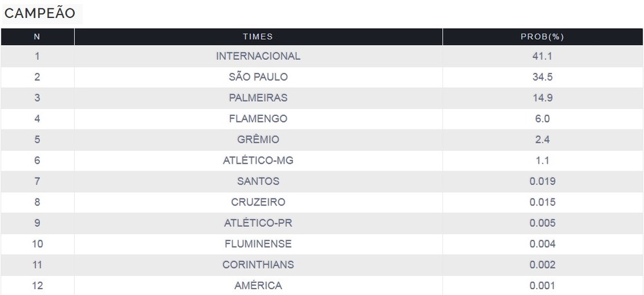Click on PALMEIRAS in the table
Viewport: 644px width, 295px height.
coord(258,98)
